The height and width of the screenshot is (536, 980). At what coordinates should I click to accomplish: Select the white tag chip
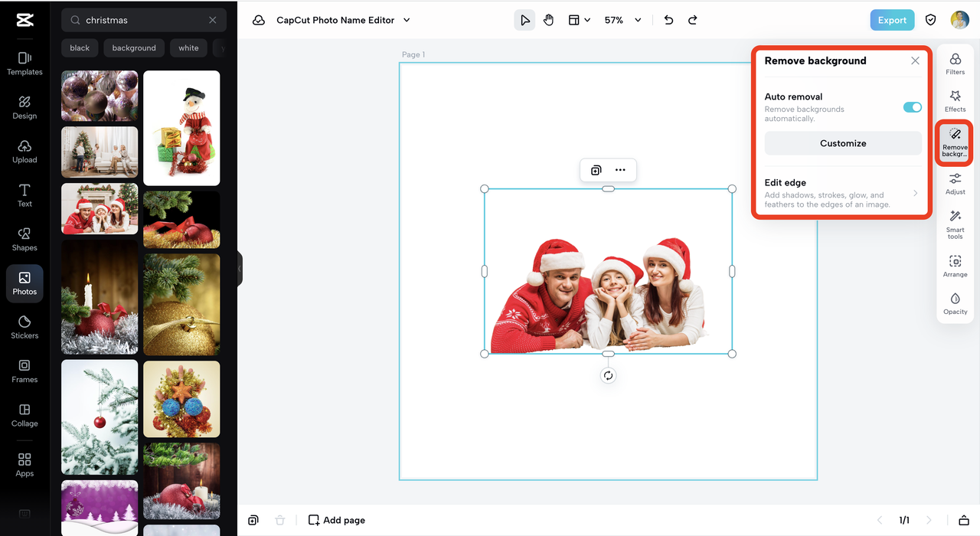tap(188, 47)
